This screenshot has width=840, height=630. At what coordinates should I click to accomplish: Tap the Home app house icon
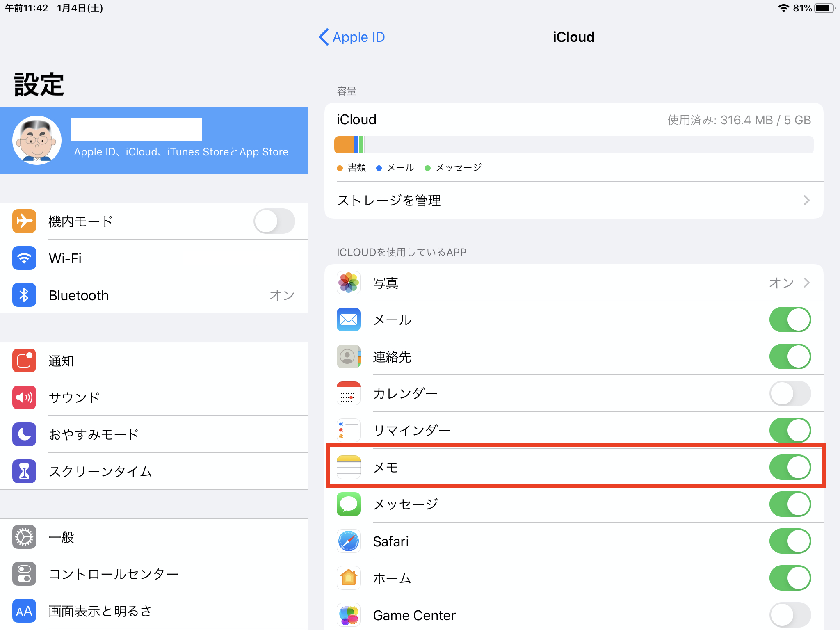coord(348,578)
